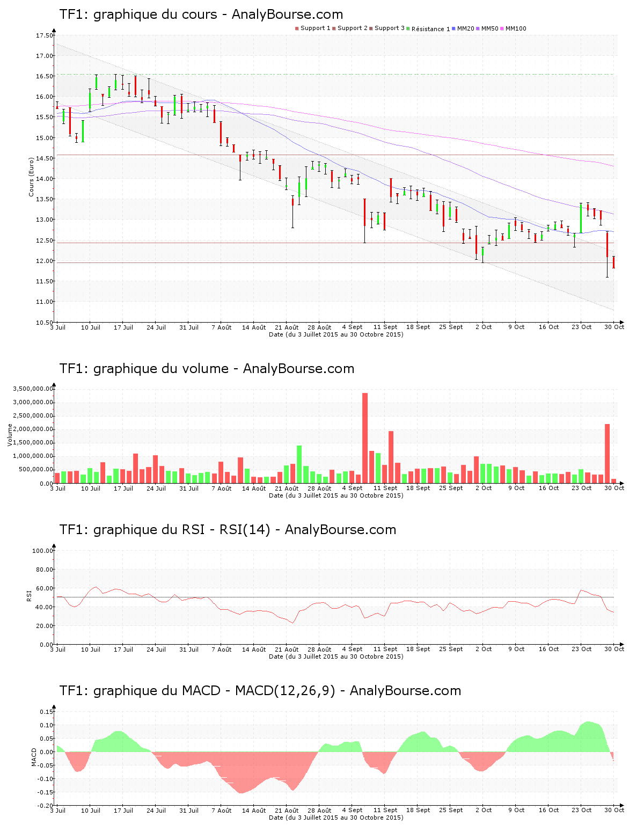Click the 0.15 MACD axis value
Viewport: 644px width, 832px height.
point(46,712)
